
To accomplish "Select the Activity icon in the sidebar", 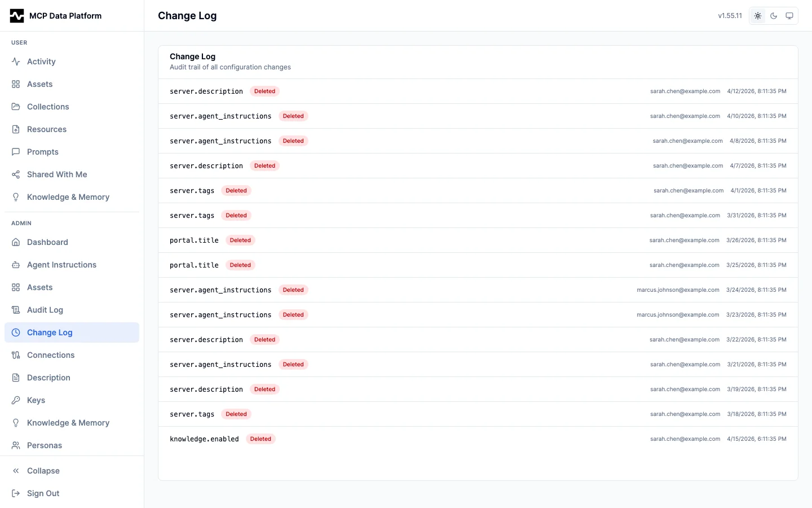I will [15, 62].
